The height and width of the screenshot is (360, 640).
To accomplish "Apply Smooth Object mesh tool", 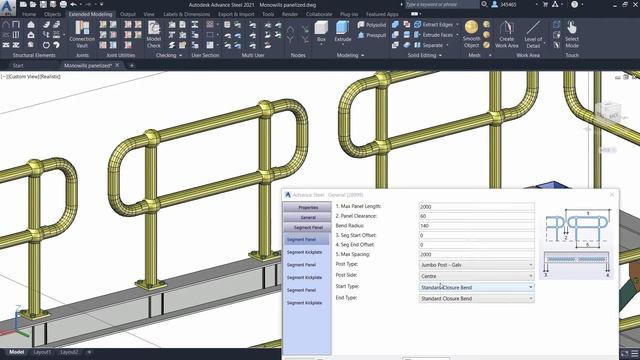I will pyautogui.click(x=471, y=34).
